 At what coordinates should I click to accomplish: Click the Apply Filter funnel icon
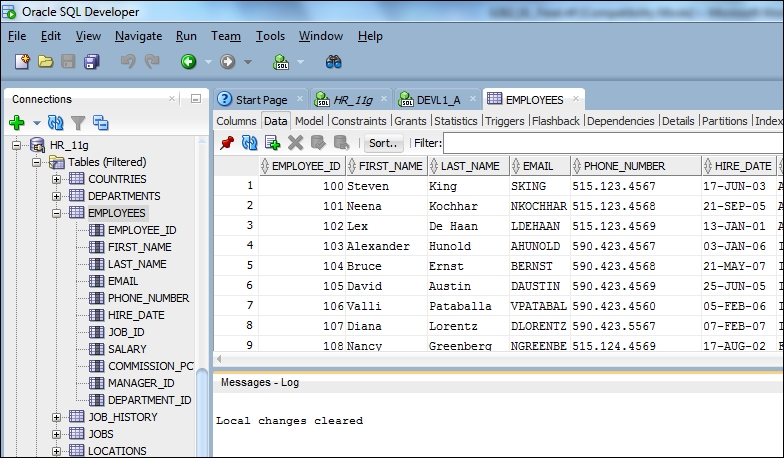[78, 122]
